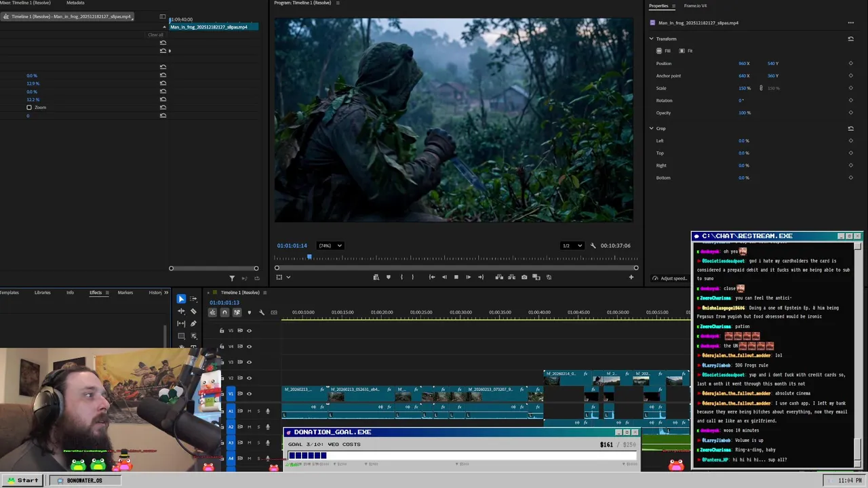Viewport: 868px width, 488px height.
Task: Open Windows Start button
Action: click(22, 481)
